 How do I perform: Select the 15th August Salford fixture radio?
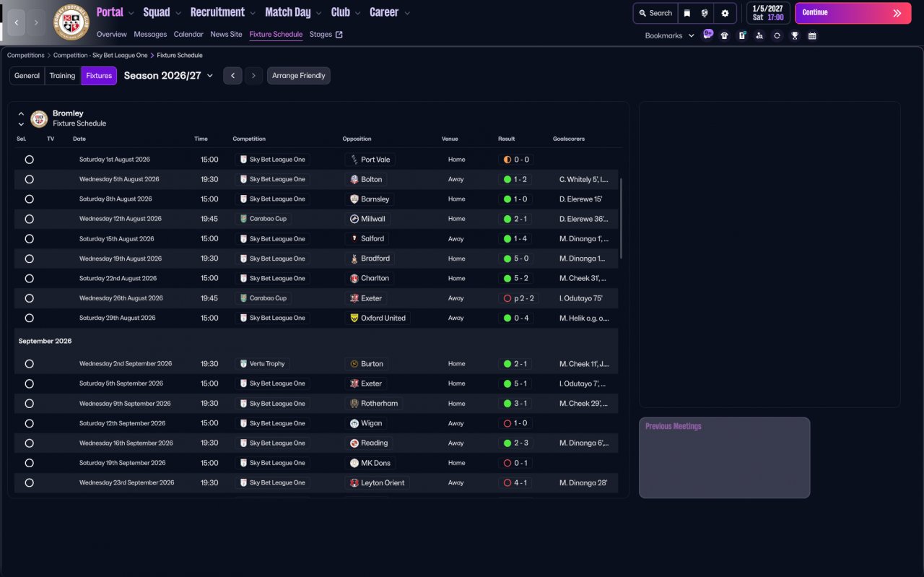(30, 239)
